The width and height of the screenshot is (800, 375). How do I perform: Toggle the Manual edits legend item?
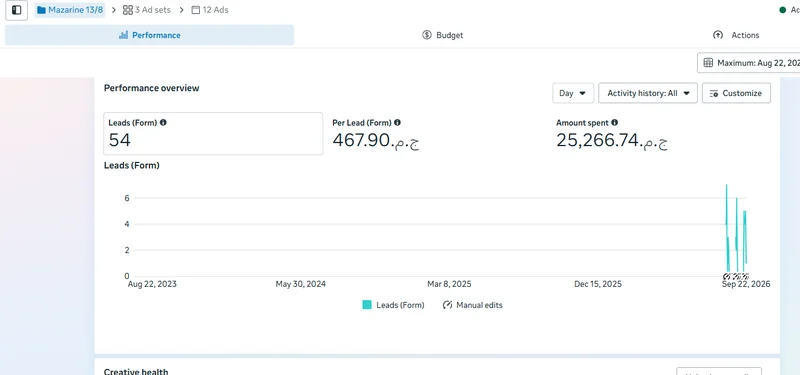coord(473,305)
